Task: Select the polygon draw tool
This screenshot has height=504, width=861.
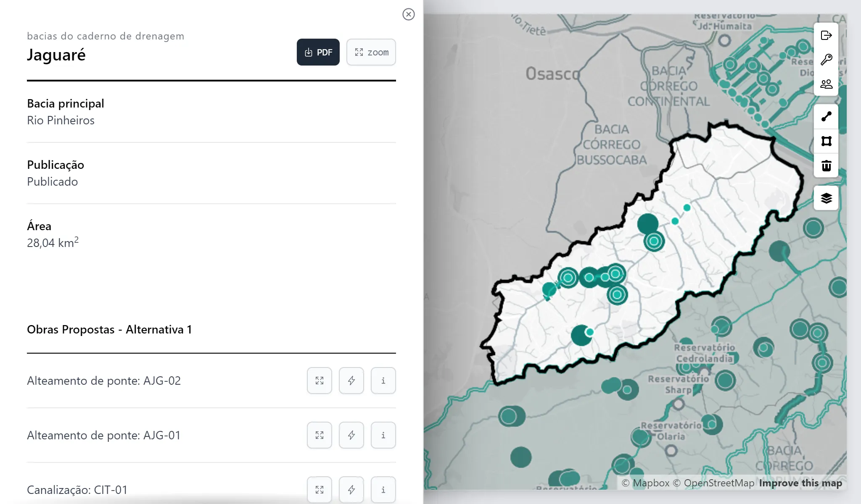Action: click(x=826, y=141)
